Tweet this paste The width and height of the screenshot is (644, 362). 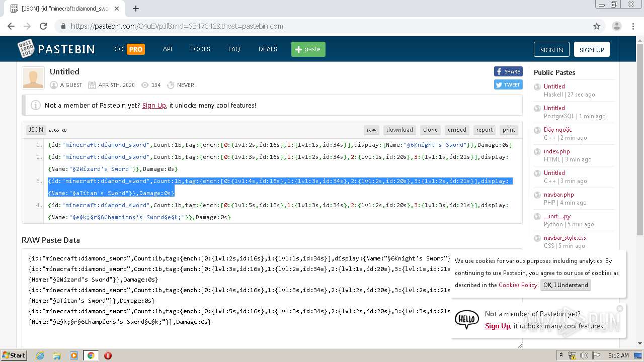(508, 84)
